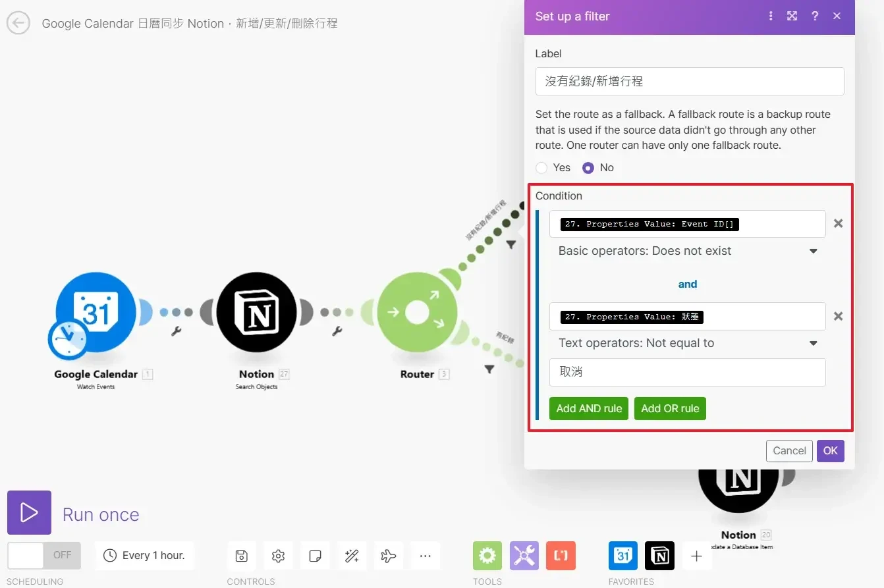Cancel the filter dialog
Viewport: 884px width, 588px height.
point(789,451)
